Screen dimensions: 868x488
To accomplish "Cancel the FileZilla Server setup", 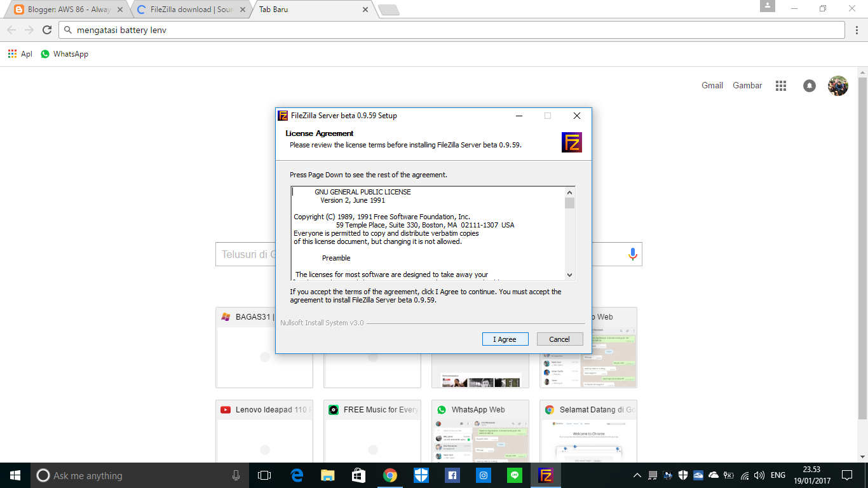I will (x=560, y=339).
